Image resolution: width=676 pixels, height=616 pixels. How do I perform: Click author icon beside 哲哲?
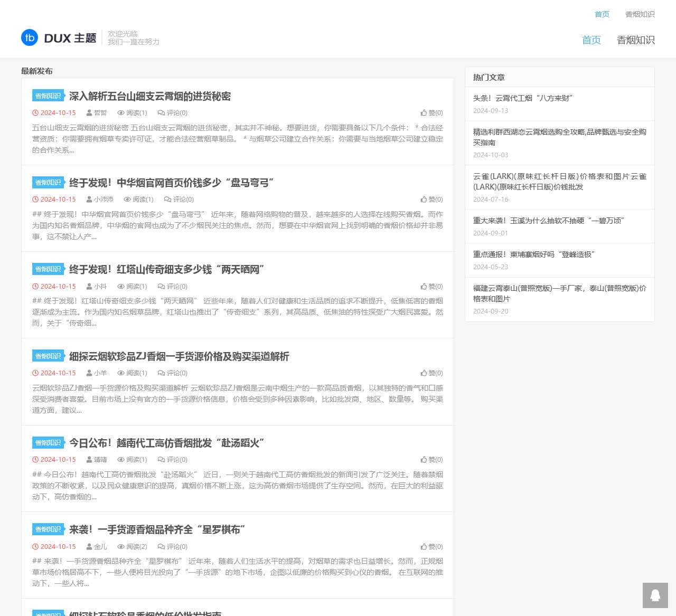89,113
